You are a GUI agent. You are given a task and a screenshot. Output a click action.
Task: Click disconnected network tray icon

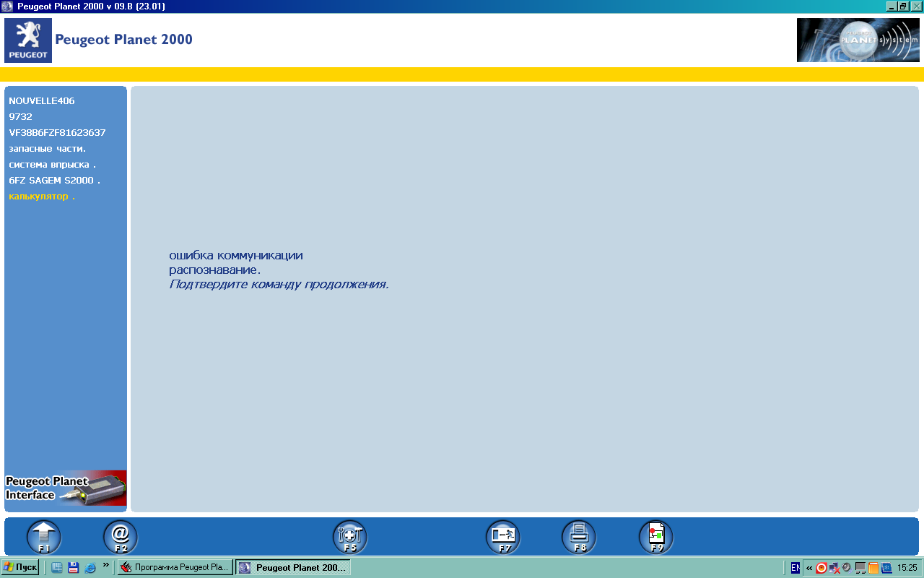tap(834, 568)
